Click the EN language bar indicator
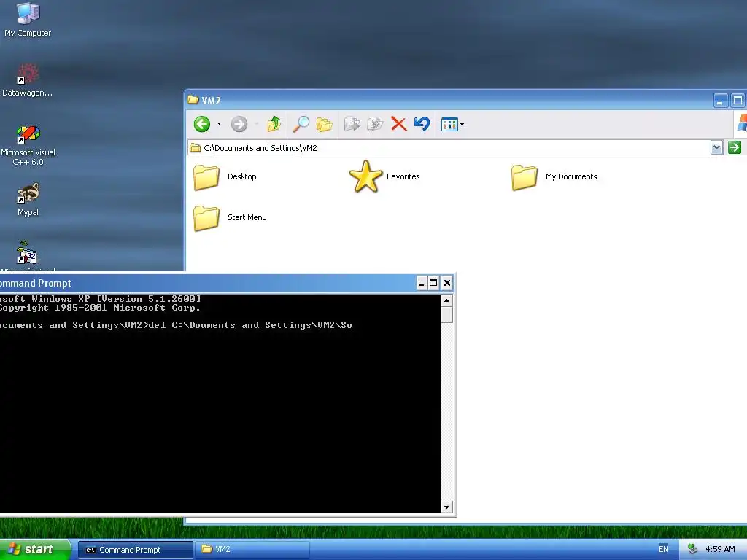 coord(663,550)
